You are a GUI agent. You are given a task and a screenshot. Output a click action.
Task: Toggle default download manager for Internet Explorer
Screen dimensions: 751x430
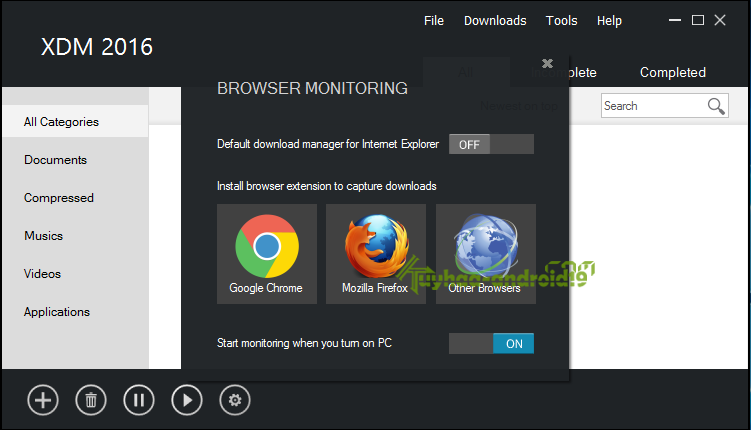491,144
